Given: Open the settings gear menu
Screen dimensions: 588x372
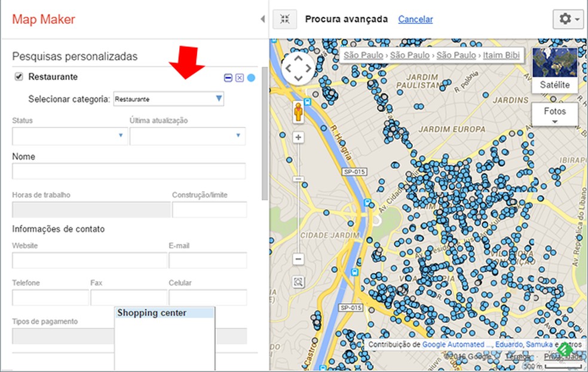Looking at the screenshot, I should pos(569,19).
